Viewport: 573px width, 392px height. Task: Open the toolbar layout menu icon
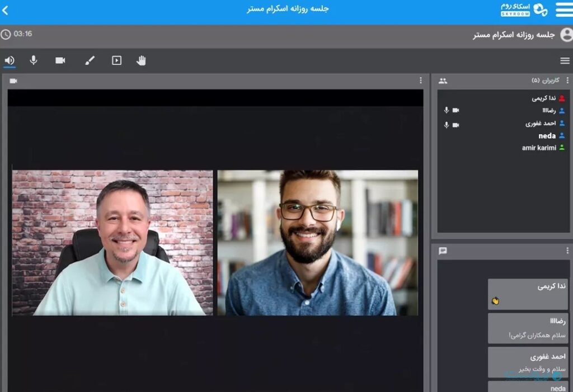point(565,60)
